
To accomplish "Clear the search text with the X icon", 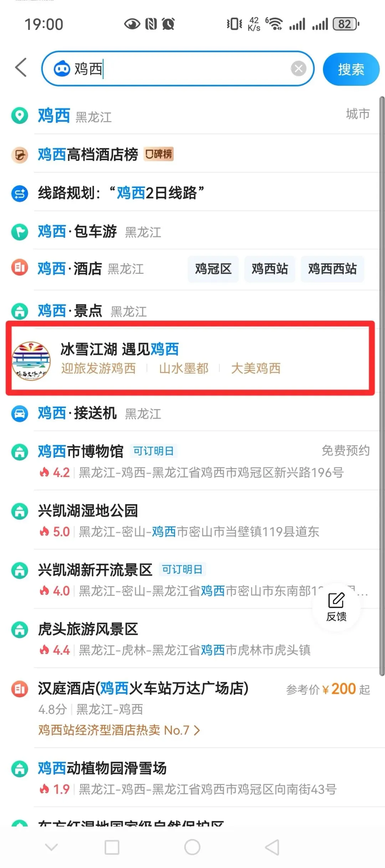I will coord(298,68).
